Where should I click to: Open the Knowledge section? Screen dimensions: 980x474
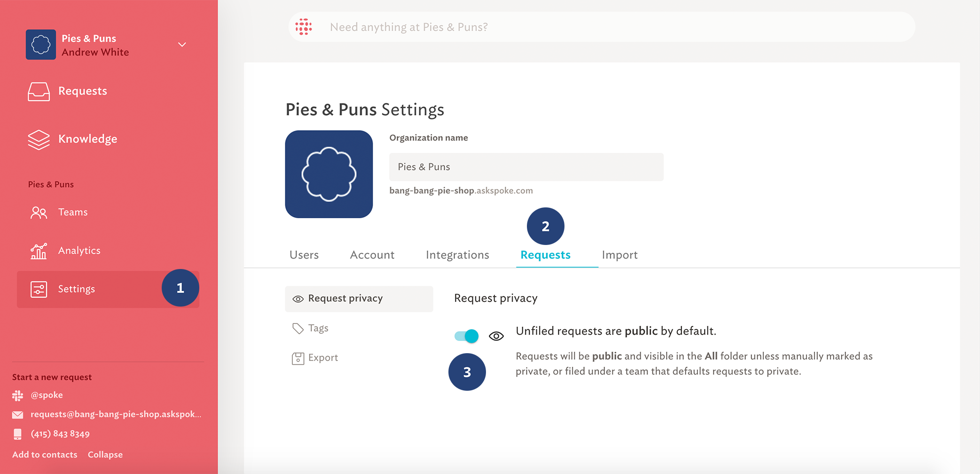click(88, 139)
